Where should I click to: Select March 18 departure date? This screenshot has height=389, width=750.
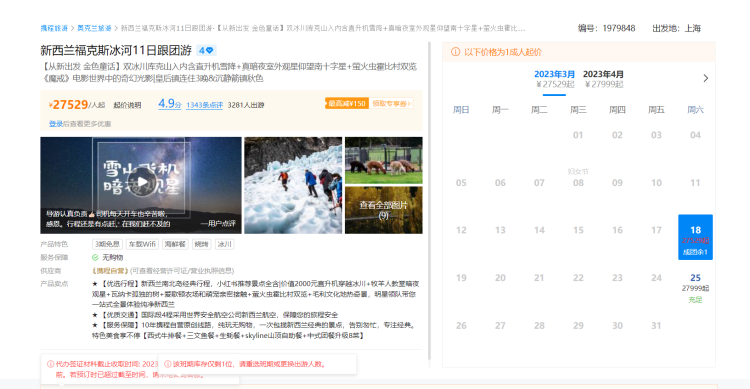coord(695,237)
